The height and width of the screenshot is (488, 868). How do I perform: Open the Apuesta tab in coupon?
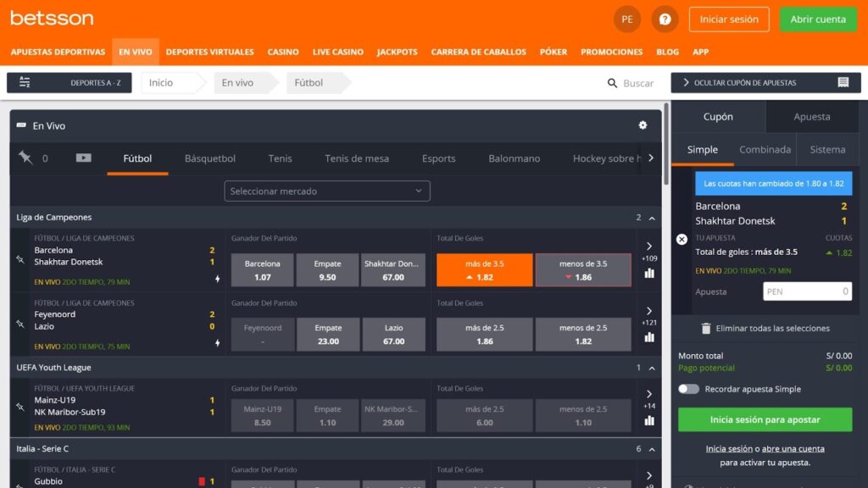point(812,117)
